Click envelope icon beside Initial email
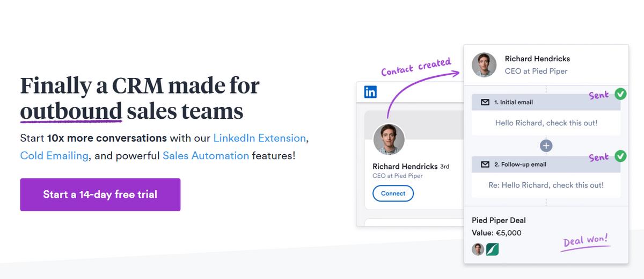This screenshot has height=279, width=644. coord(485,102)
